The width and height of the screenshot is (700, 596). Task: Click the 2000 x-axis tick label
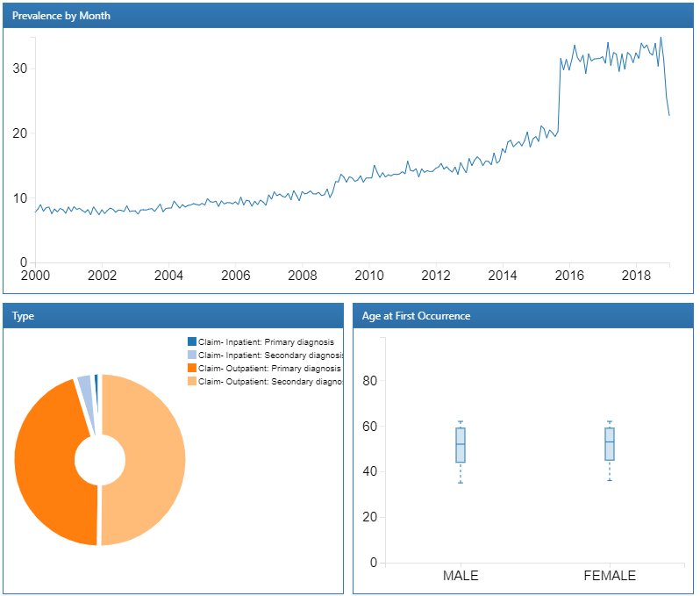coord(35,276)
